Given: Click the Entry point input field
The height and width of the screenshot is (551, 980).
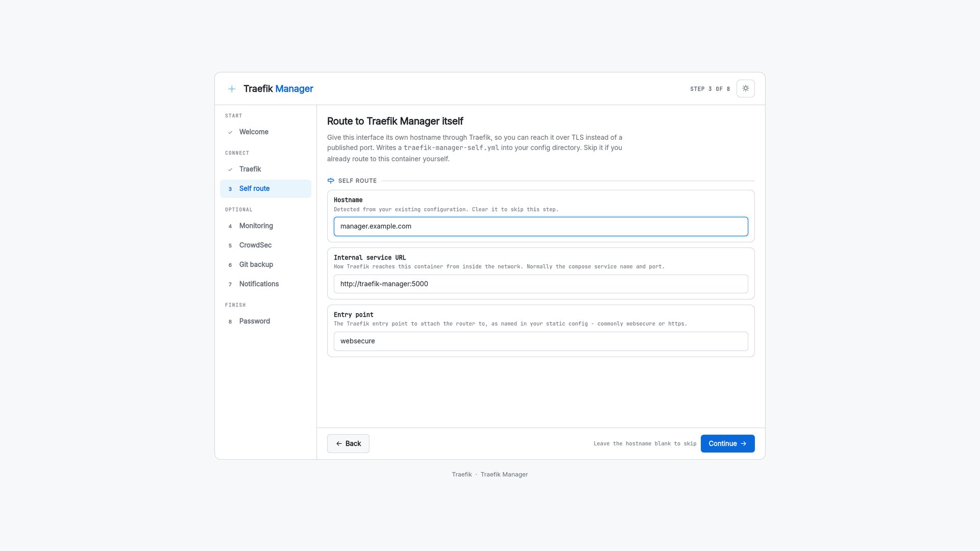Looking at the screenshot, I should pyautogui.click(x=541, y=341).
